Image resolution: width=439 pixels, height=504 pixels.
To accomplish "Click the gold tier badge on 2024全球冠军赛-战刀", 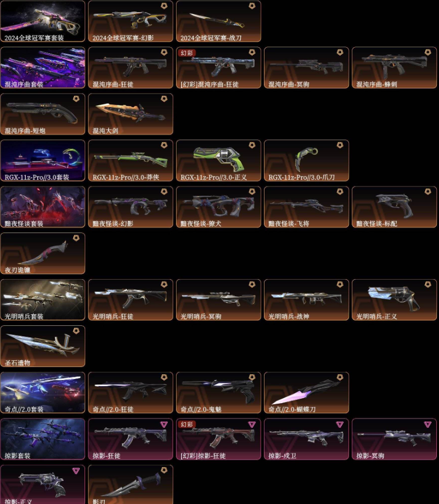I will tap(252, 6).
